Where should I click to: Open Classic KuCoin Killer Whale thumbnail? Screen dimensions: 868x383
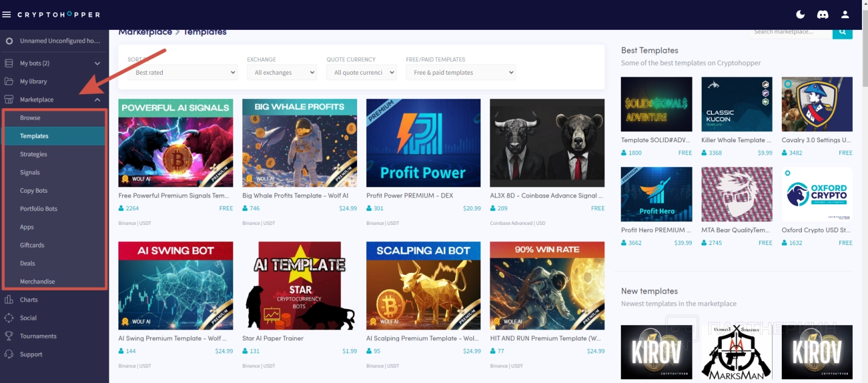pyautogui.click(x=737, y=104)
